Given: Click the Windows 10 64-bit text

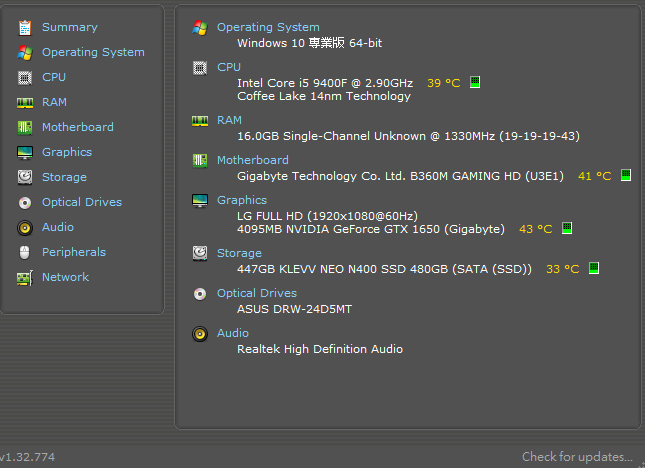Looking at the screenshot, I should pos(309,43).
